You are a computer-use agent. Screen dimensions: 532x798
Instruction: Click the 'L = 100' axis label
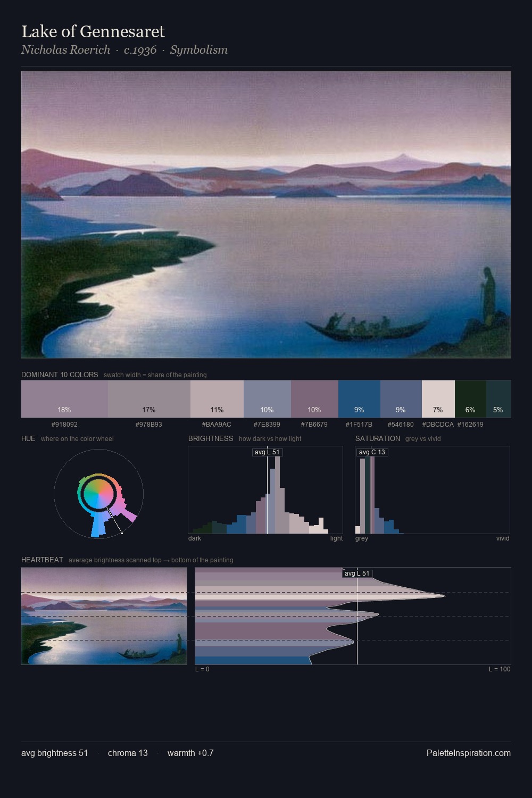[500, 669]
